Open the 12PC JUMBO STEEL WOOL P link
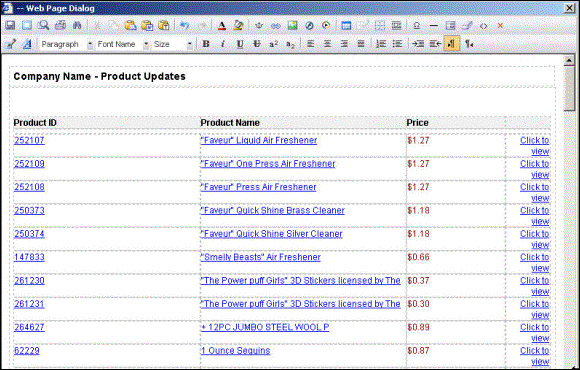 265,327
